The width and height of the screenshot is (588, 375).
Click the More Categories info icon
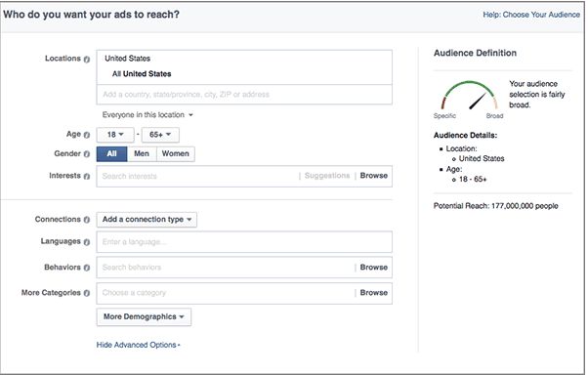87,293
